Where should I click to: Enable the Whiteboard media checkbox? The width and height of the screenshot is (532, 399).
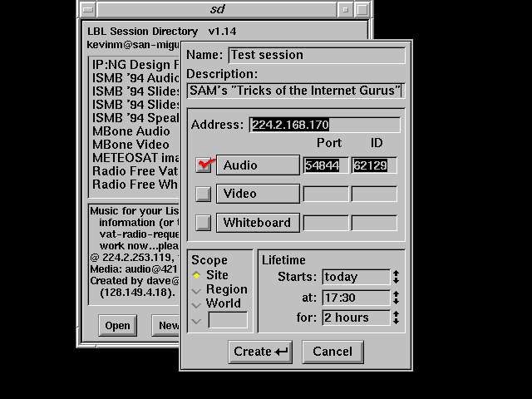[x=204, y=223]
